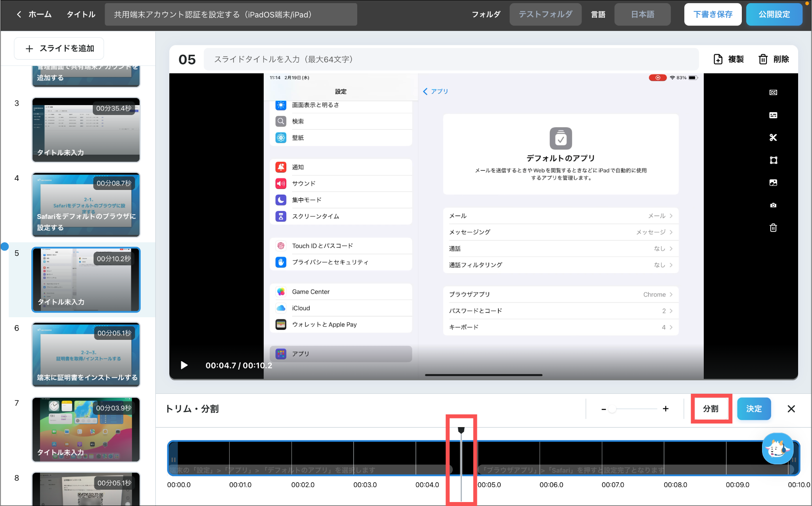Open the mascot chat assistant icon
The height and width of the screenshot is (506, 812).
pyautogui.click(x=778, y=449)
